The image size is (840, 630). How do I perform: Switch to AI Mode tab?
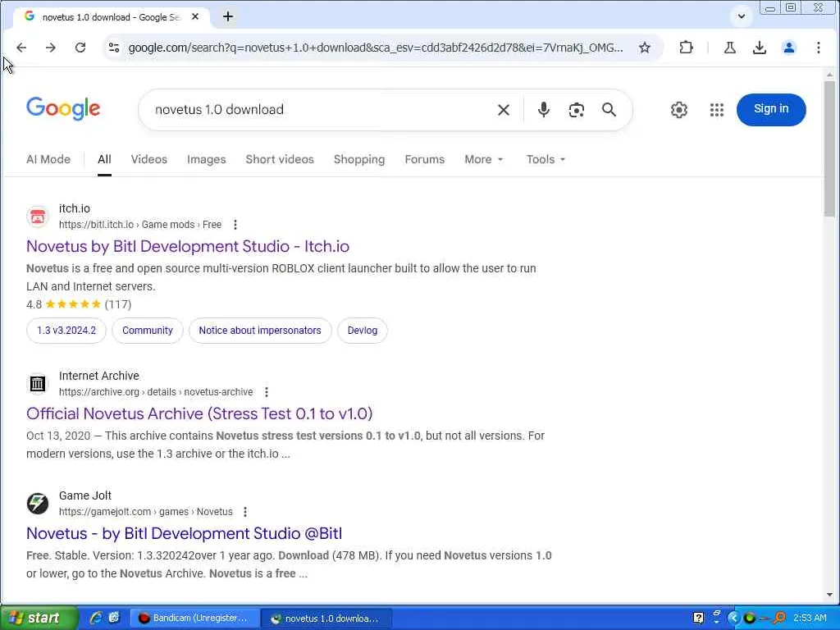coord(48,159)
